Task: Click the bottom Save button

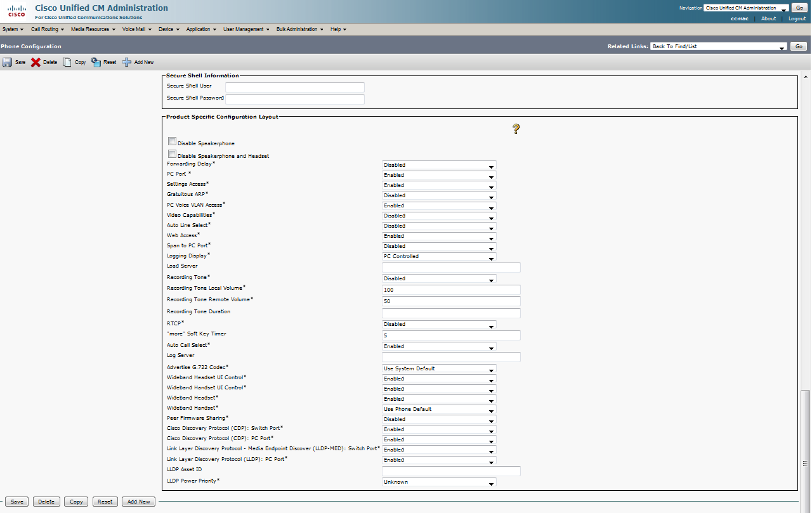Action: pos(16,502)
